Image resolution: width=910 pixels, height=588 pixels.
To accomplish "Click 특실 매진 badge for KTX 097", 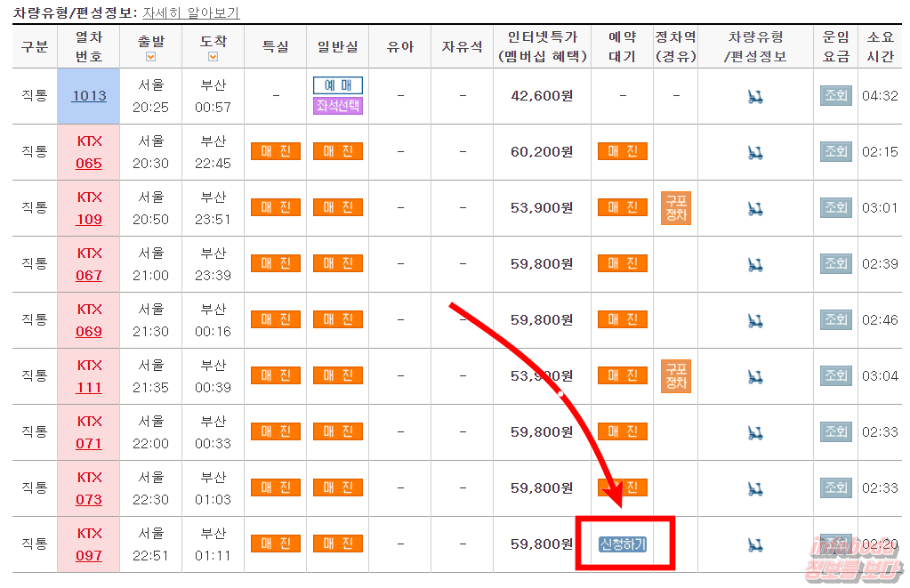I will tap(276, 544).
